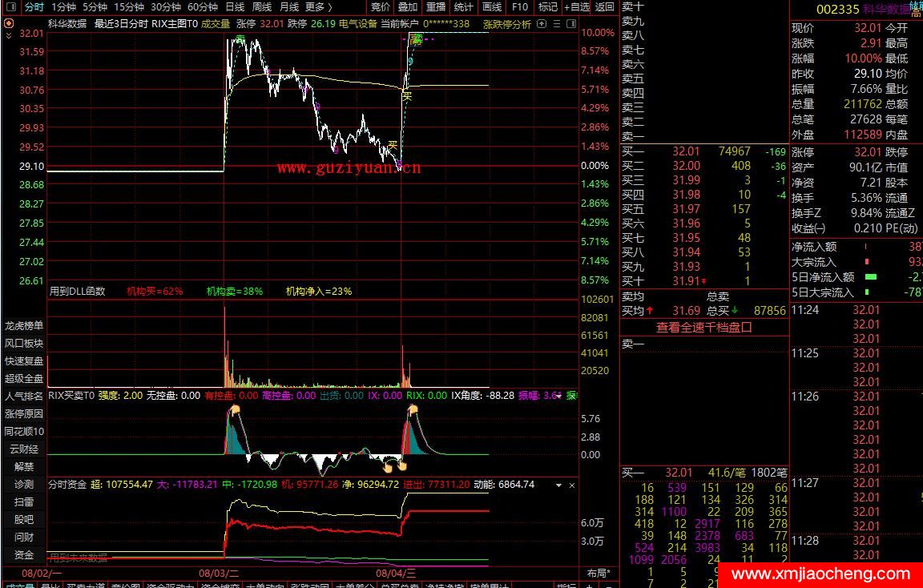The height and width of the screenshot is (588, 923).
Task: Expand the 更多 periods menu
Action: click(x=318, y=7)
